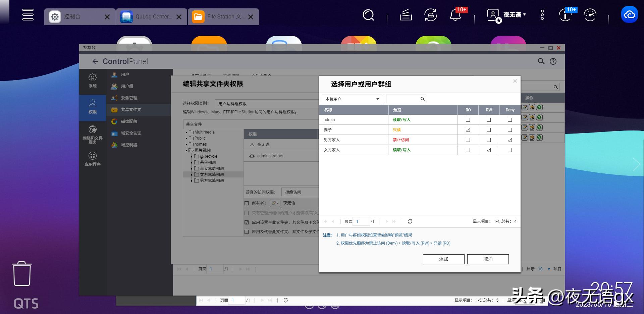Open the resource monitor dashboard icon

(590, 15)
